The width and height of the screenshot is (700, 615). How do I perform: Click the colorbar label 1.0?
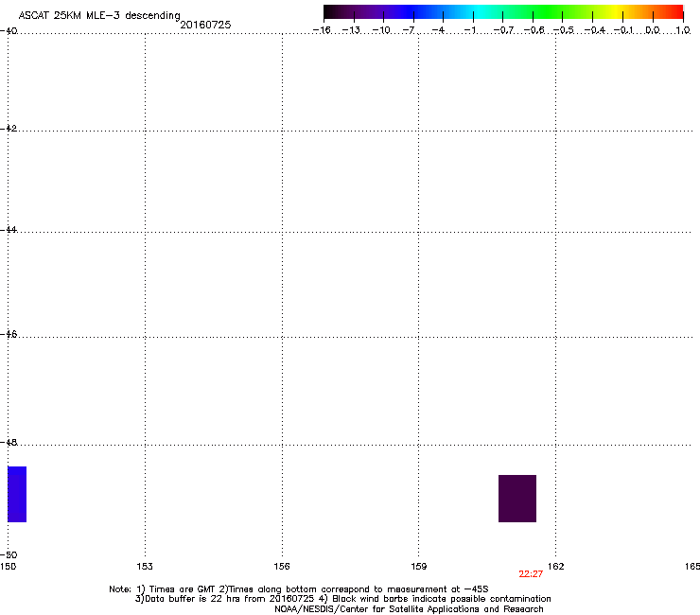[683, 30]
